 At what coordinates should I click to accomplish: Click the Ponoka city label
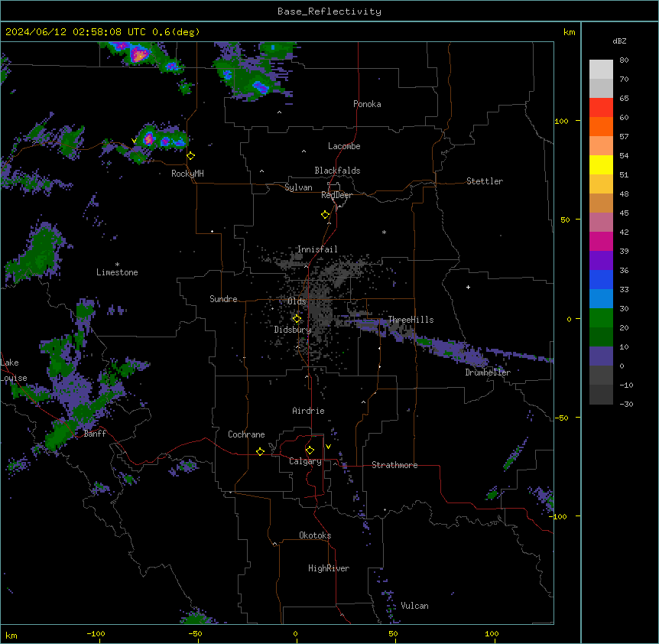pos(367,104)
